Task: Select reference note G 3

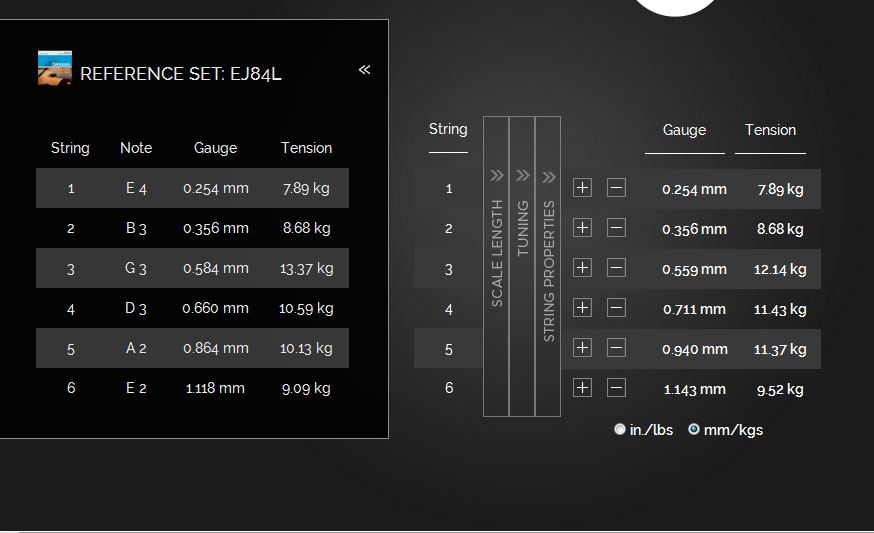Action: (x=136, y=268)
